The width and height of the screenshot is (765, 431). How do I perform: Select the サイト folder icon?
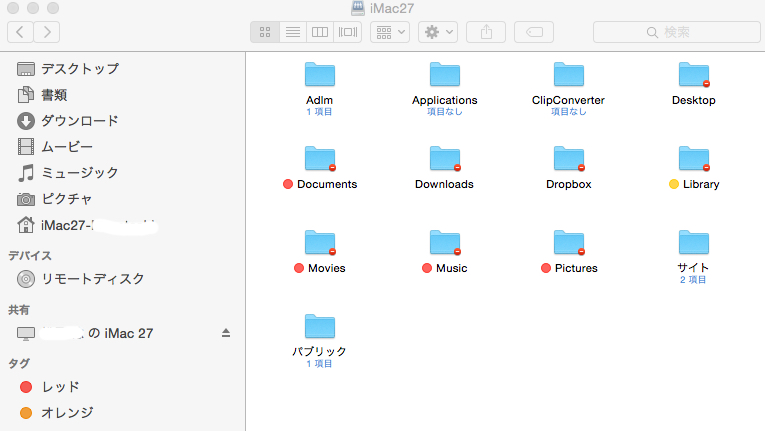693,242
